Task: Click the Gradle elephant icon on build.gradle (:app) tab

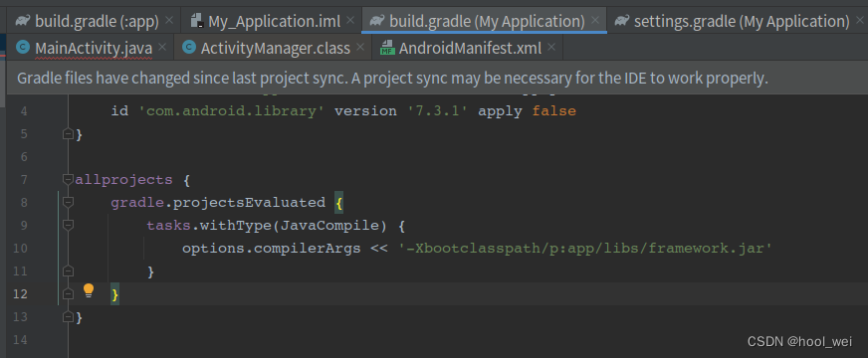Action: 23,21
